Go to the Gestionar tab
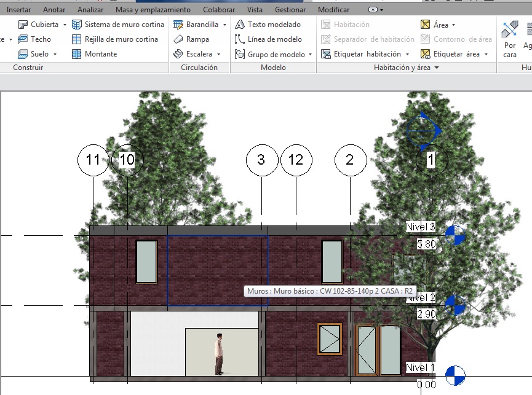This screenshot has height=395, width=532. (x=290, y=10)
